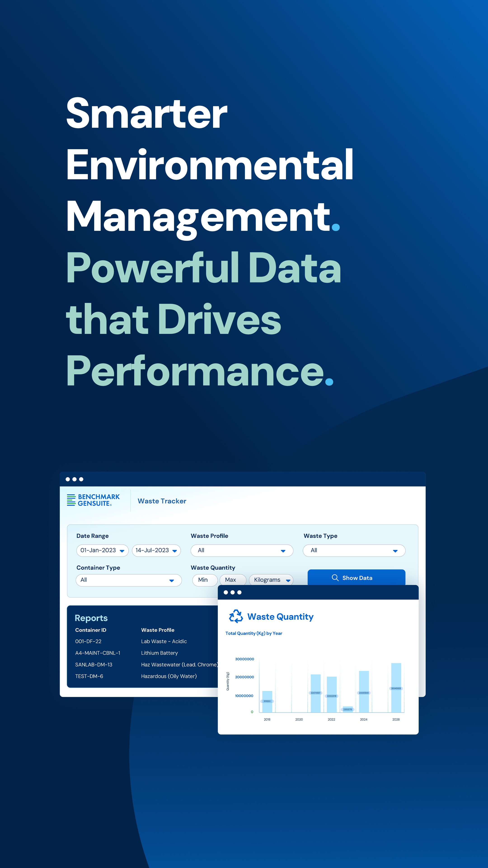
Task: Click the Show Data button
Action: [x=356, y=578]
